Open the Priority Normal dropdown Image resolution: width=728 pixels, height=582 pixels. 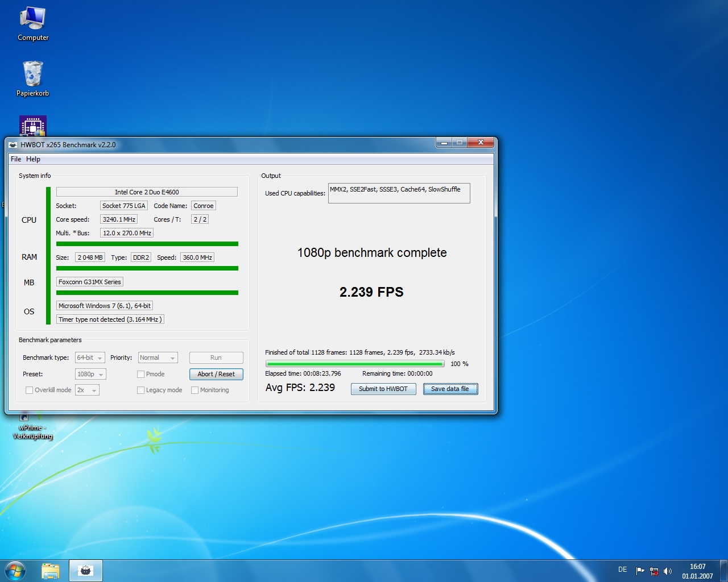(x=158, y=357)
